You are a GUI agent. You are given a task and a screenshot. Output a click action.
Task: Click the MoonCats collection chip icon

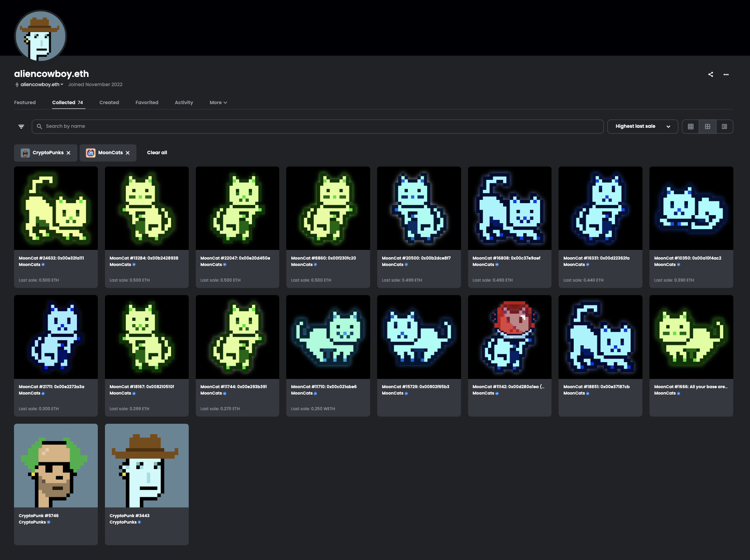[x=91, y=153]
